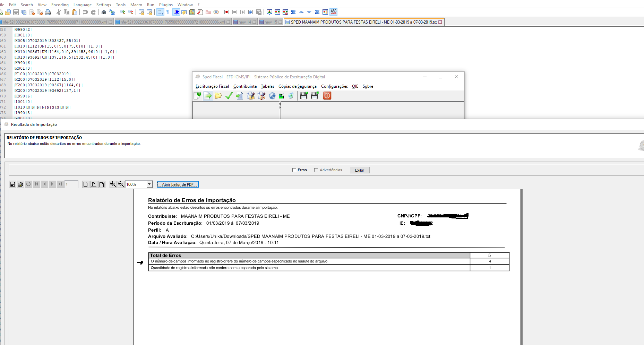Click the Total de Erros header row
The image size is (644, 345).
tap(329, 255)
